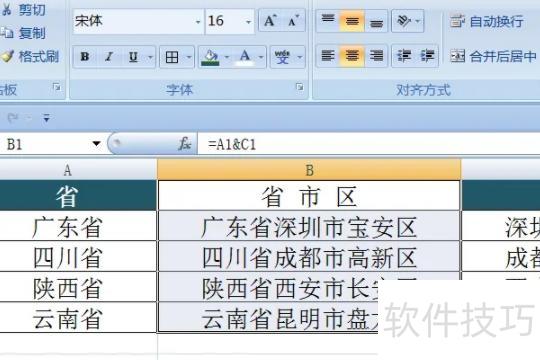Click the redo arrow in quick access toolbar
Viewport: 540px width, 360px height.
click(x=13, y=118)
